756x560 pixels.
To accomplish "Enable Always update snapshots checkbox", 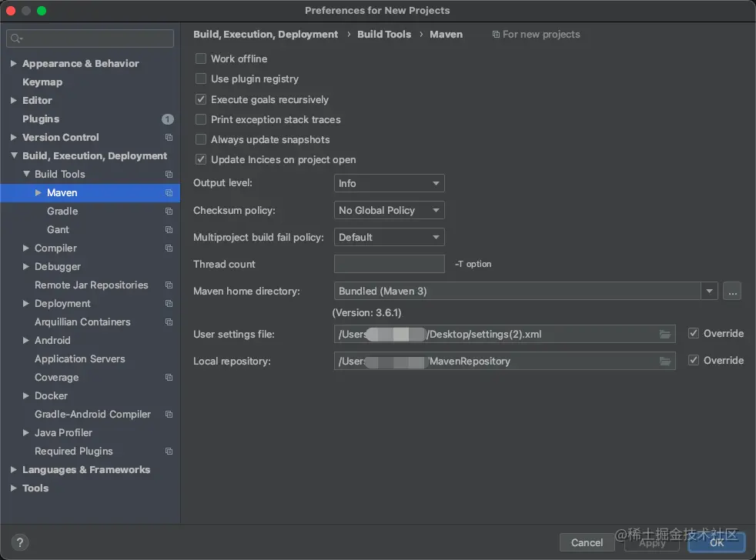I will click(201, 140).
